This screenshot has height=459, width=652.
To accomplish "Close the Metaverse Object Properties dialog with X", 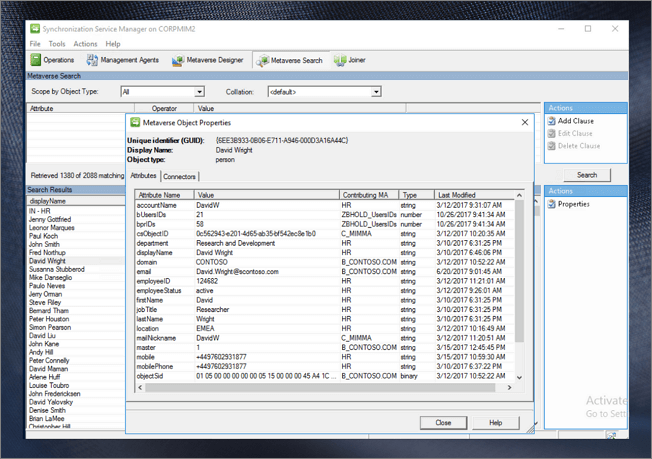I will point(525,122).
